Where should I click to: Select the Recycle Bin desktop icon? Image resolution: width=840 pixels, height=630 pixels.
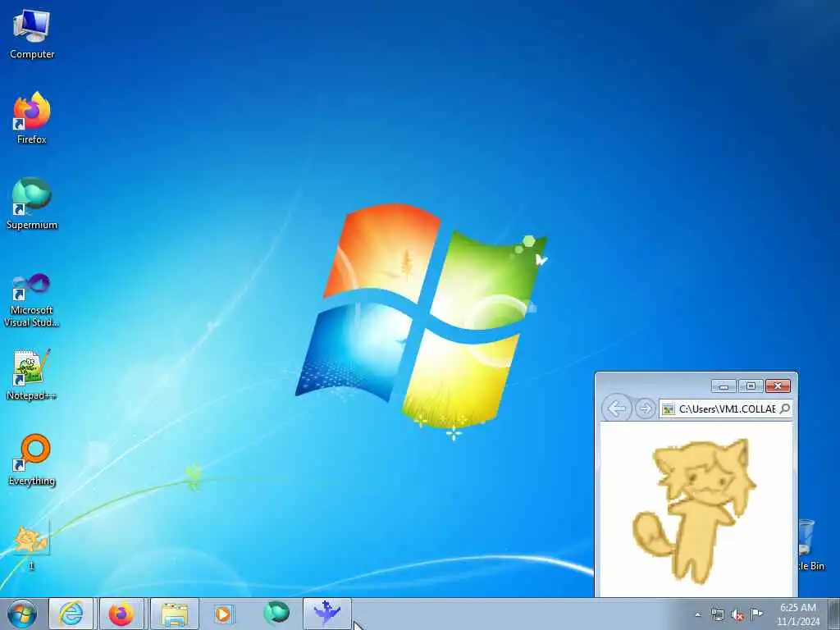[x=811, y=545]
